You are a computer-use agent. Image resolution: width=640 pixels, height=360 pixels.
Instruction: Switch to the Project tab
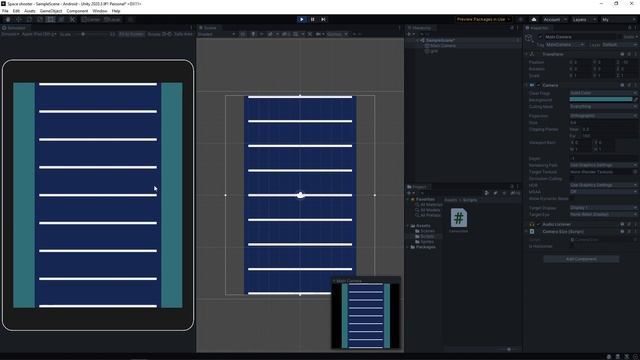pos(417,187)
